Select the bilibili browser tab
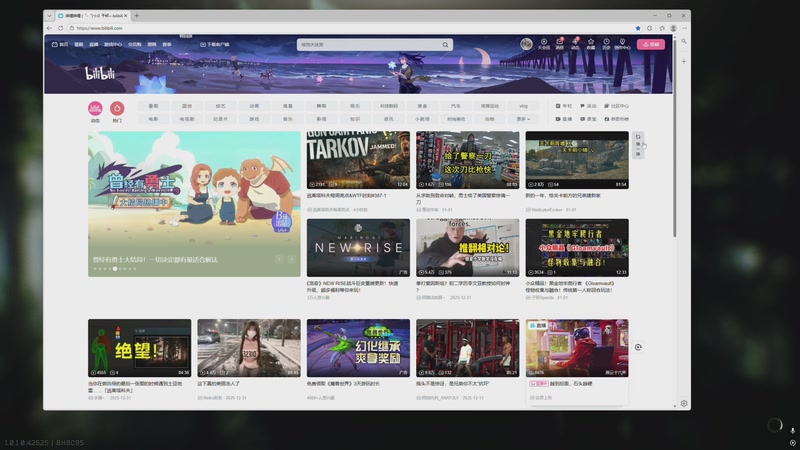Screen dimensions: 800x450 coord(92,16)
